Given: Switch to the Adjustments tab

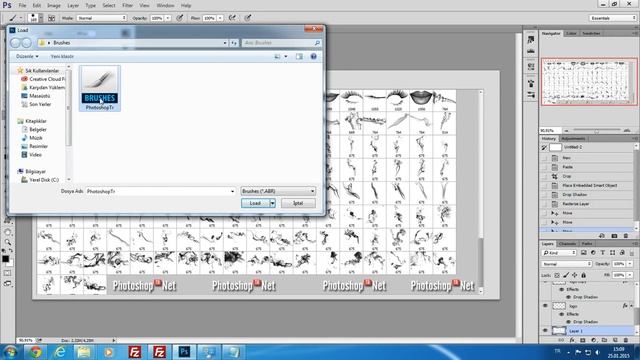Looking at the screenshot, I should (573, 138).
